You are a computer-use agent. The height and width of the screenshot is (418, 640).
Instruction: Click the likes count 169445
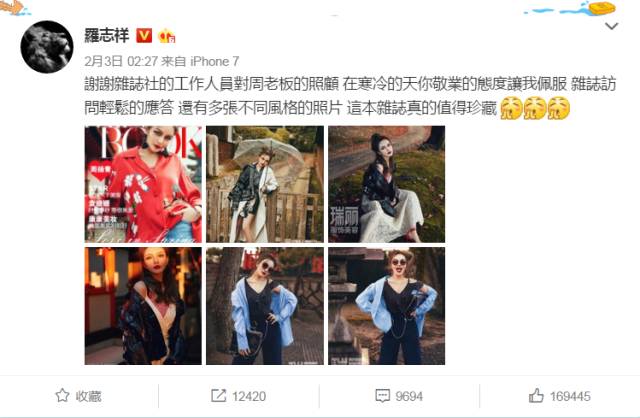pyautogui.click(x=570, y=396)
